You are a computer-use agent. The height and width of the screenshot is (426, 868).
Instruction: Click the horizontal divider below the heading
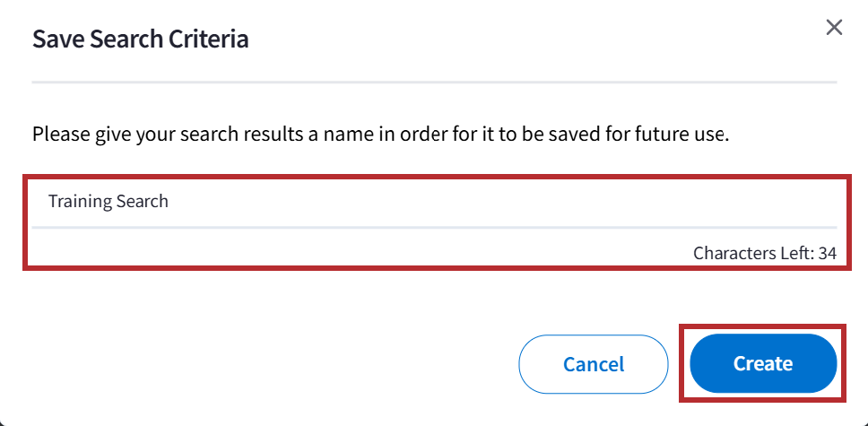point(434,83)
